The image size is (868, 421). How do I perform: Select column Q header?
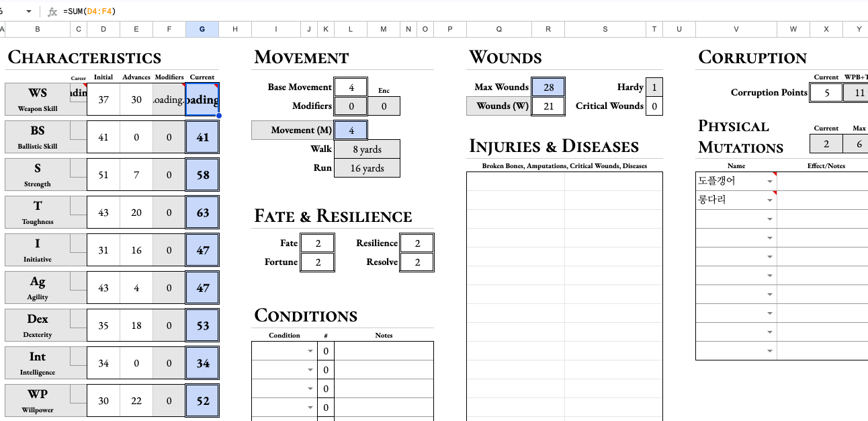pyautogui.click(x=498, y=29)
